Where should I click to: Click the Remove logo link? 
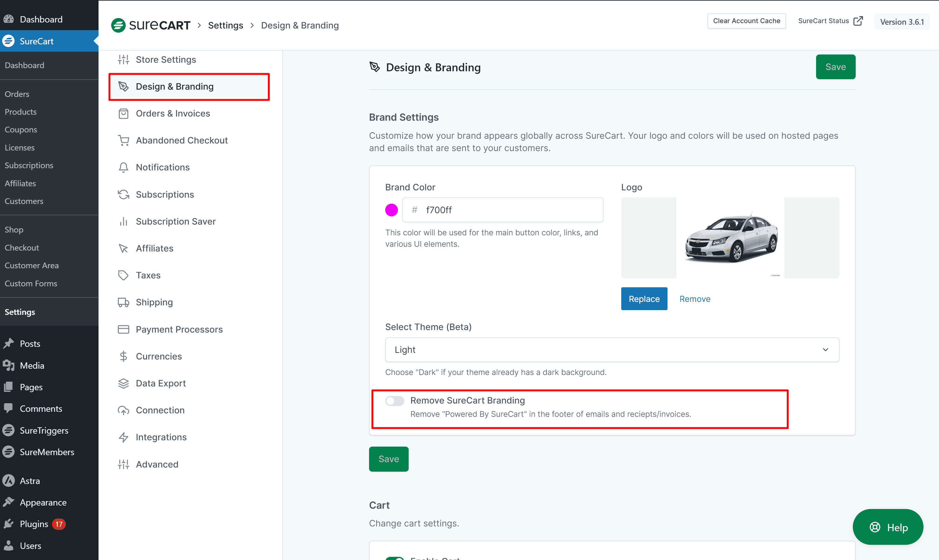pos(694,299)
